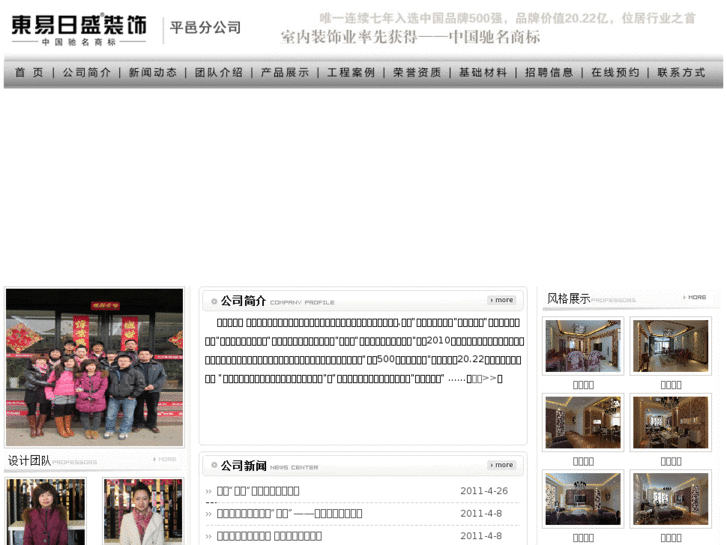Click the more button in 公司新闻 panel
Image resolution: width=727 pixels, height=545 pixels.
coord(502,465)
